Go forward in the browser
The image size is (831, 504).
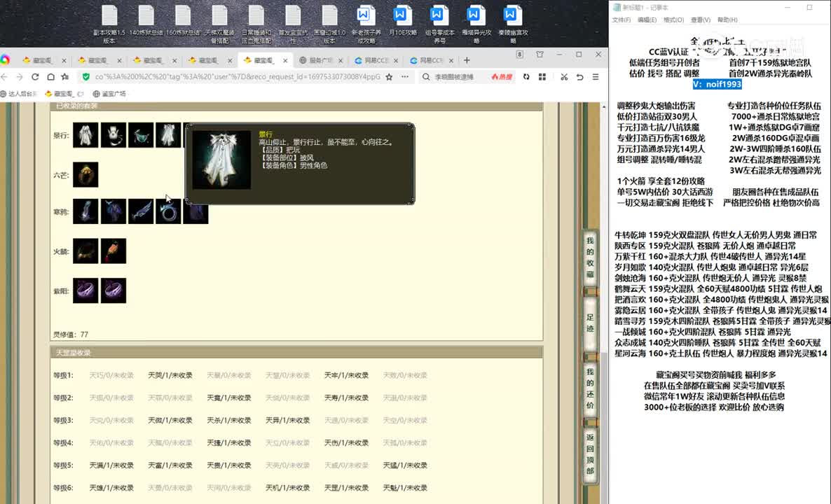20,77
